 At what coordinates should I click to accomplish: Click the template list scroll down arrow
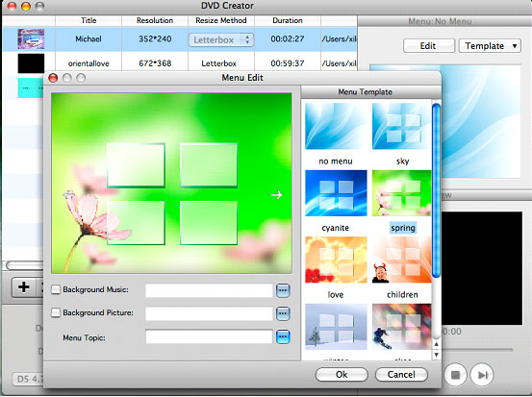click(437, 355)
